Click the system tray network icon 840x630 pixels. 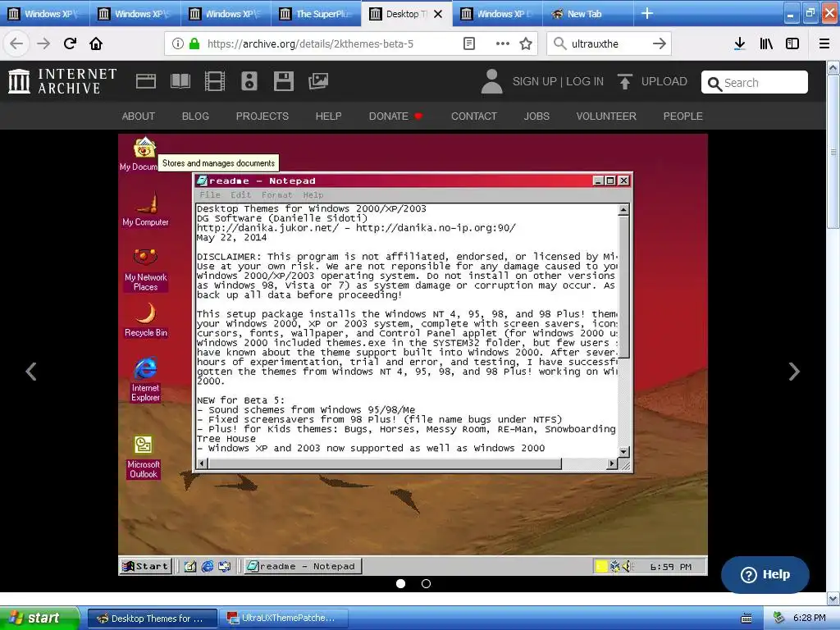778,618
